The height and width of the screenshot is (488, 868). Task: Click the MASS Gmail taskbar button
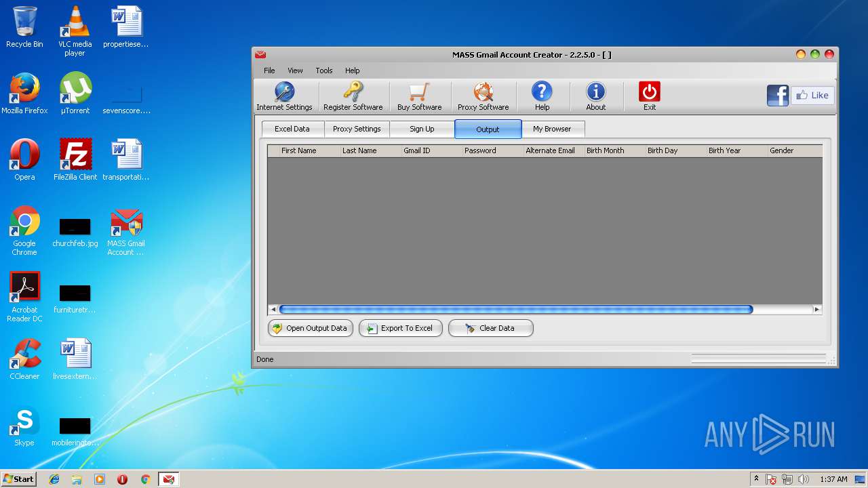pos(168,479)
